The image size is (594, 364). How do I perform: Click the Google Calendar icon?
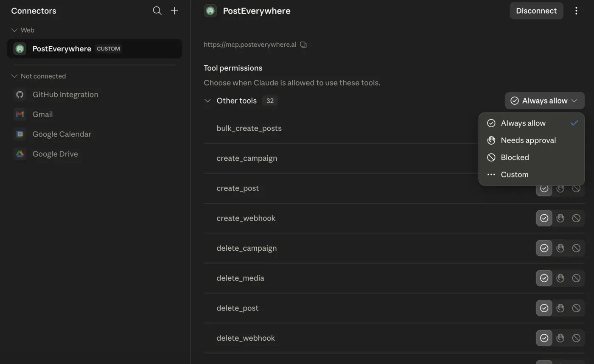point(20,134)
